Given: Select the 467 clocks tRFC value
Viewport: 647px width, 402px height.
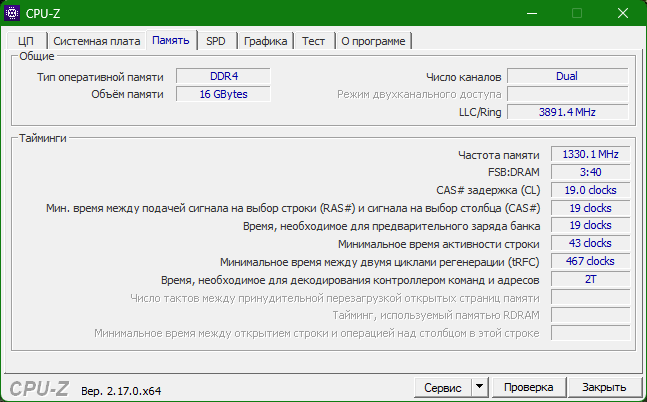Looking at the screenshot, I should coord(590,261).
